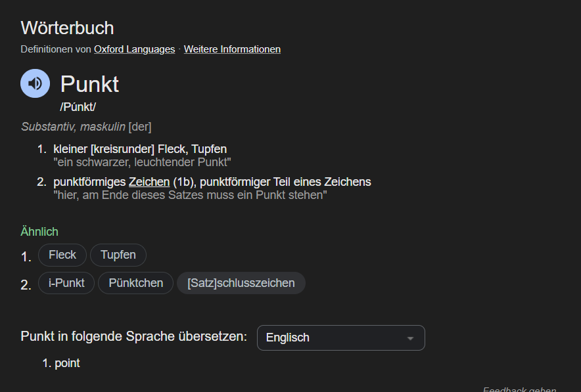Open the Oxford Languages link
This screenshot has height=392, width=581.
coord(134,49)
